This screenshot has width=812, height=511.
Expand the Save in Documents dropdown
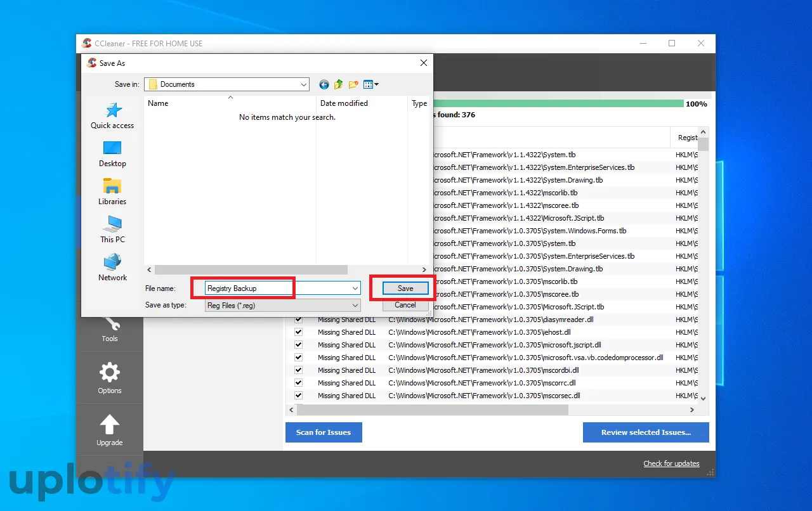coord(303,84)
